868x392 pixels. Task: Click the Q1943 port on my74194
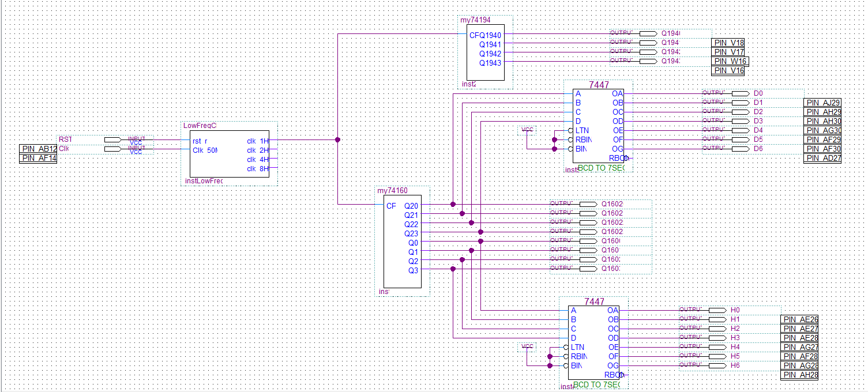490,63
